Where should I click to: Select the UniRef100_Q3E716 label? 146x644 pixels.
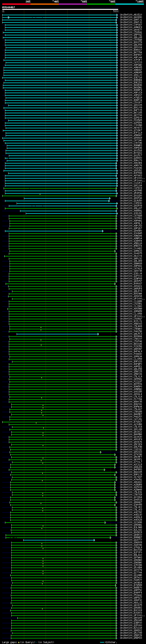(x=131, y=77)
